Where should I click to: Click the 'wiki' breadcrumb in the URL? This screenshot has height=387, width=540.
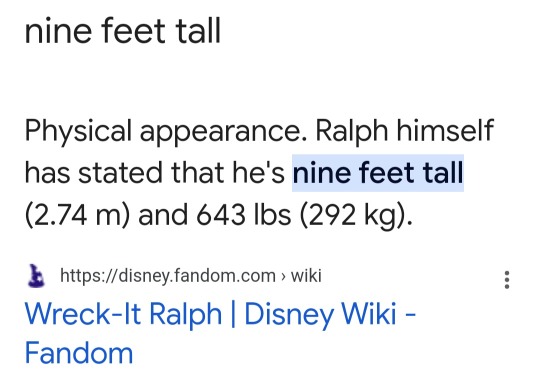[x=306, y=276]
